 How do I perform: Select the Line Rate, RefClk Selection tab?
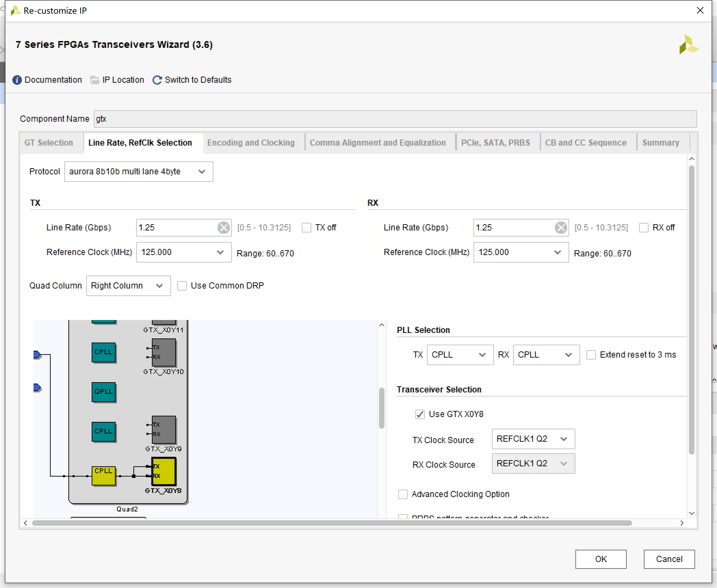140,143
